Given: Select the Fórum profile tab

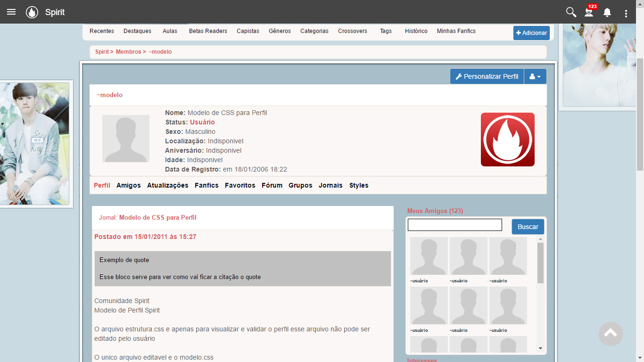Looking at the screenshot, I should (x=272, y=185).
